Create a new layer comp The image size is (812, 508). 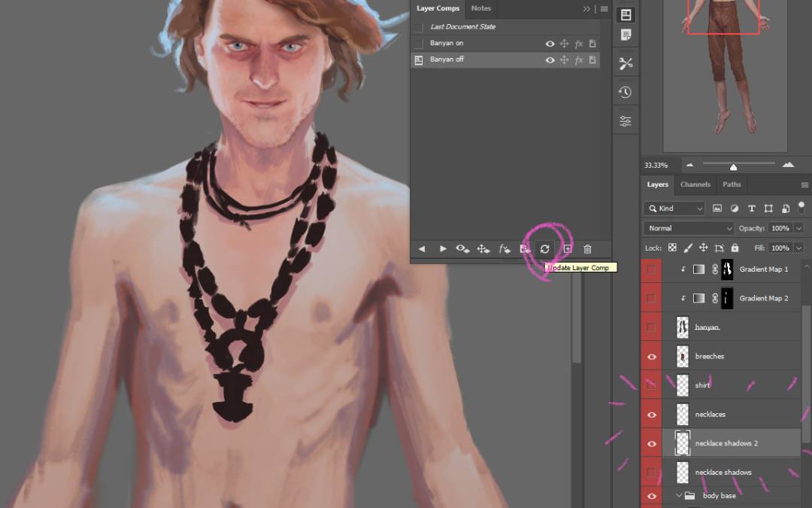click(x=568, y=249)
